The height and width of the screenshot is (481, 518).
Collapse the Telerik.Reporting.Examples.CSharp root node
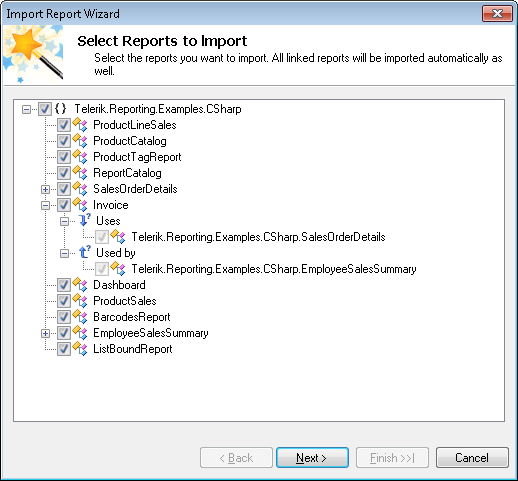click(26, 109)
